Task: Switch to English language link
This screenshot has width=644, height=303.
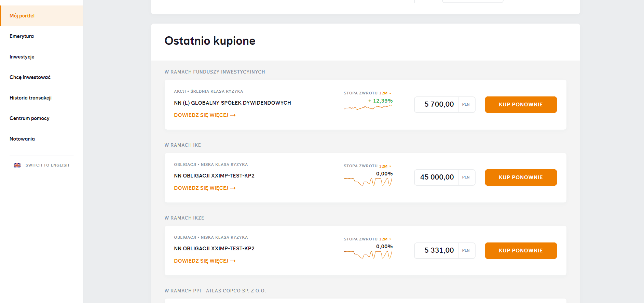Action: click(47, 165)
